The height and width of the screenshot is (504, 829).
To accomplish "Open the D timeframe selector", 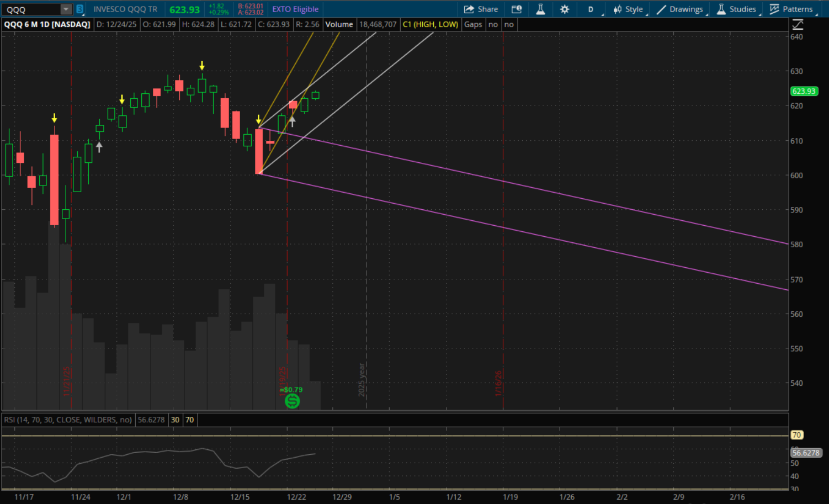I will (591, 9).
